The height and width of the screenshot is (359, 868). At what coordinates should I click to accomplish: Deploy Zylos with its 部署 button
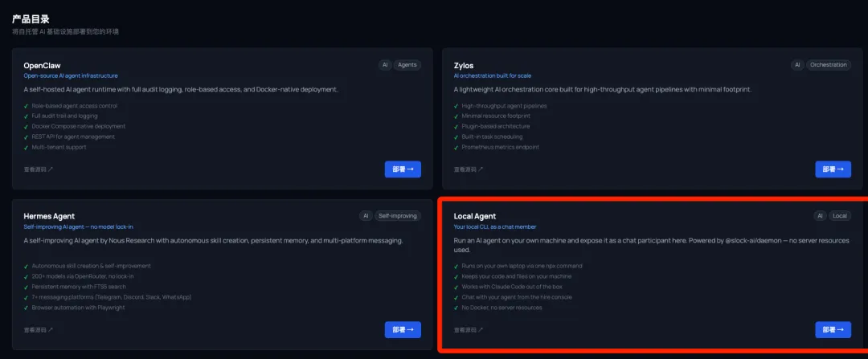pyautogui.click(x=833, y=169)
